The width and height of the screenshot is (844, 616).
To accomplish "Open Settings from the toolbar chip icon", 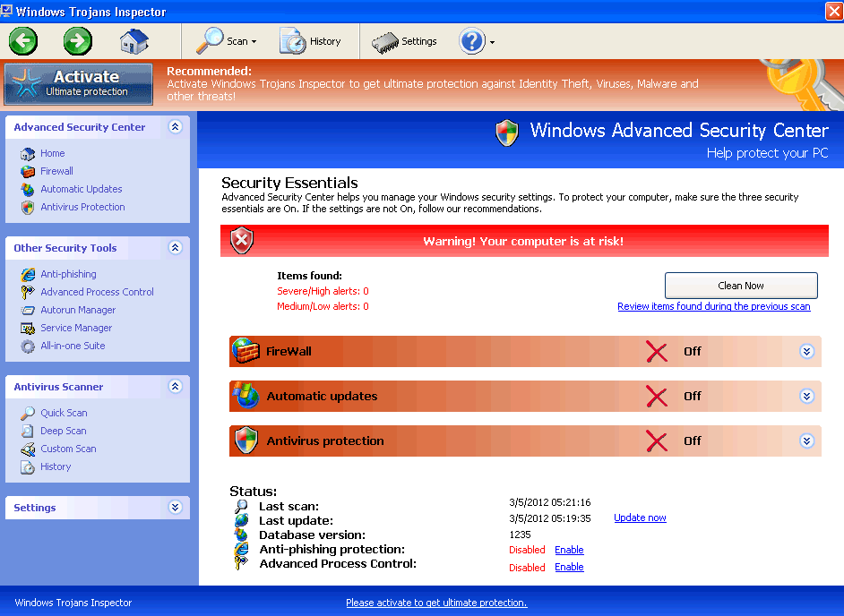I will pos(385,41).
